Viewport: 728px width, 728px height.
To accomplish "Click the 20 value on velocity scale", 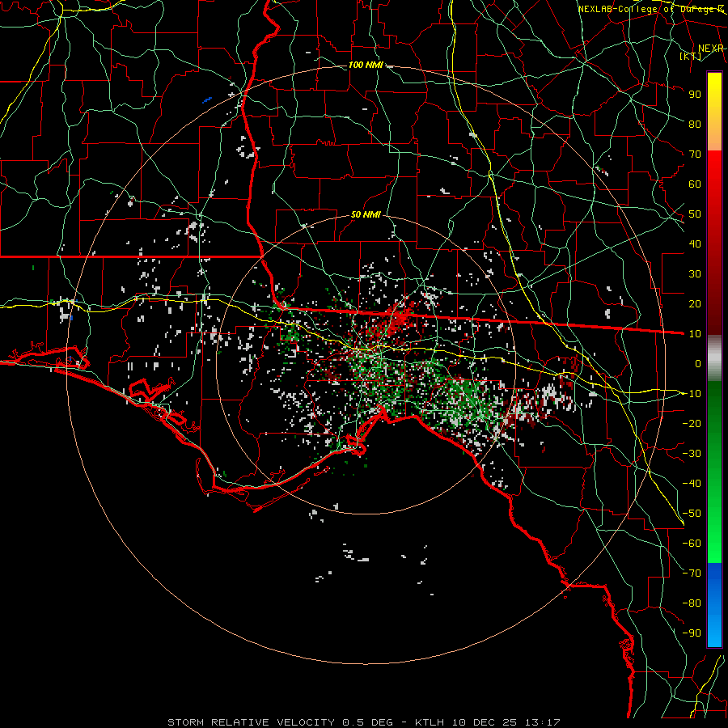I will pyautogui.click(x=695, y=304).
